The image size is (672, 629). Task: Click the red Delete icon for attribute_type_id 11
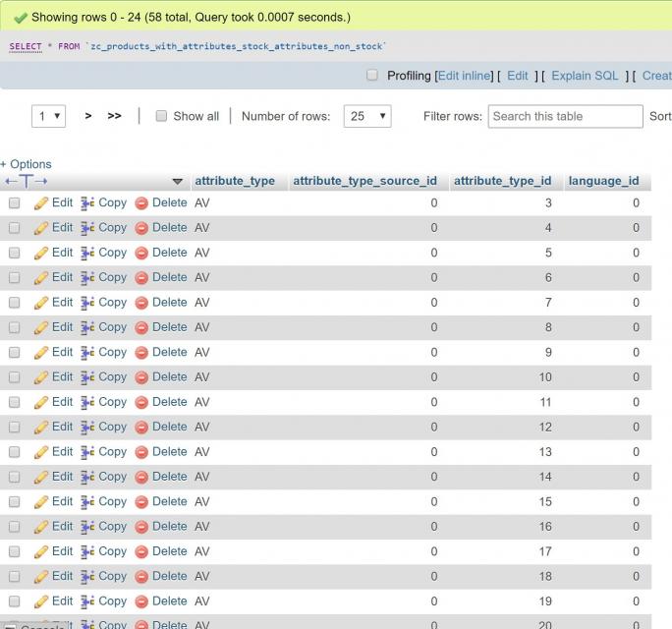(x=141, y=402)
